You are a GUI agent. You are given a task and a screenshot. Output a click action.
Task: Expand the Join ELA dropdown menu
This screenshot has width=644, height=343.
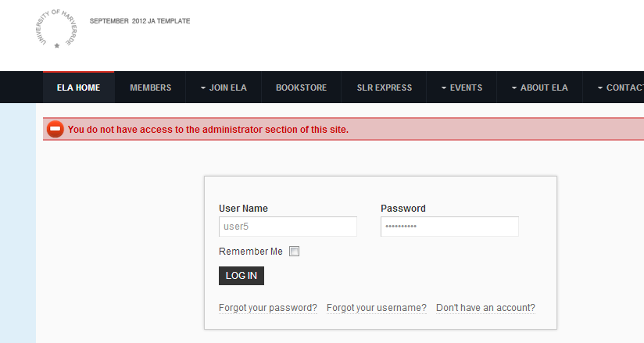[223, 88]
